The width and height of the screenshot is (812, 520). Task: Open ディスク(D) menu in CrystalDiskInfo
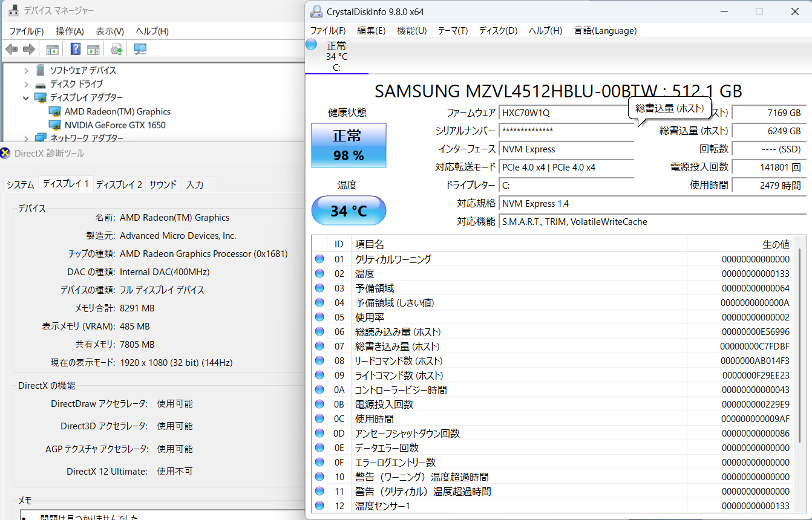[x=498, y=31]
